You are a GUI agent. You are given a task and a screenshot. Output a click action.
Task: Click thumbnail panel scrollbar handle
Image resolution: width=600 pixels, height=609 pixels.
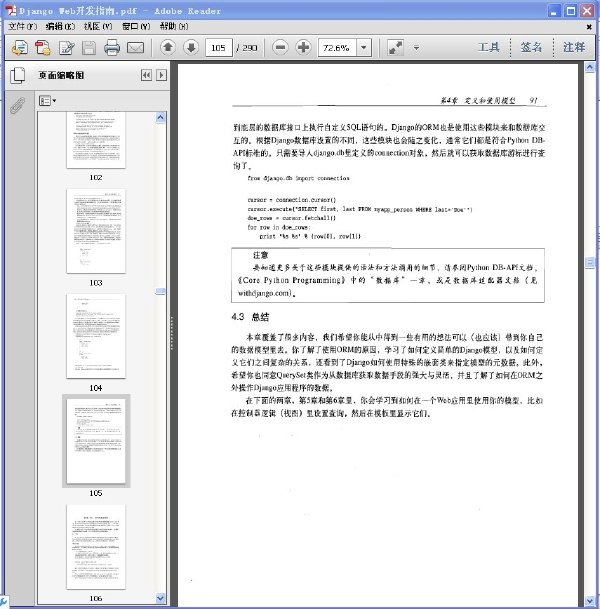point(161,291)
